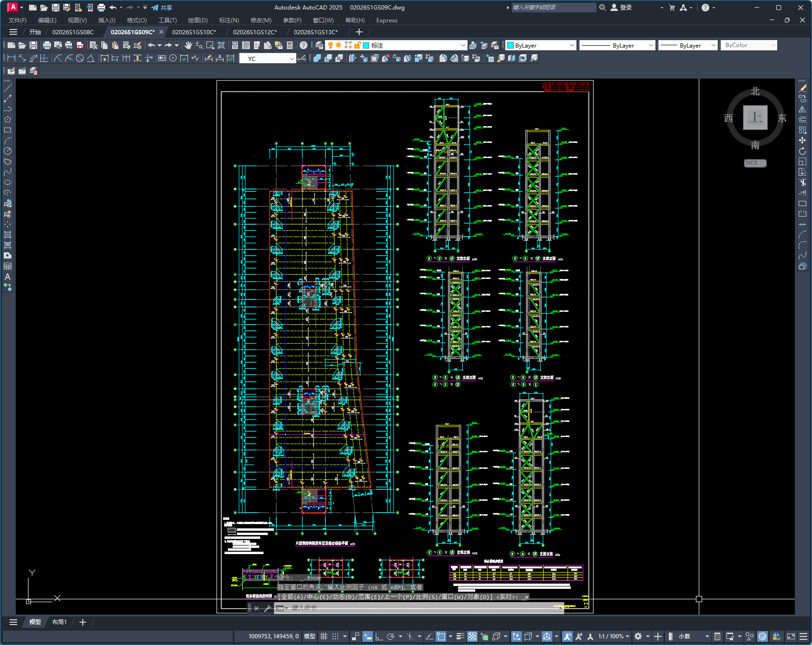Click the Rotate modify tool
Viewport: 812px width, 645px height.
tap(802, 151)
